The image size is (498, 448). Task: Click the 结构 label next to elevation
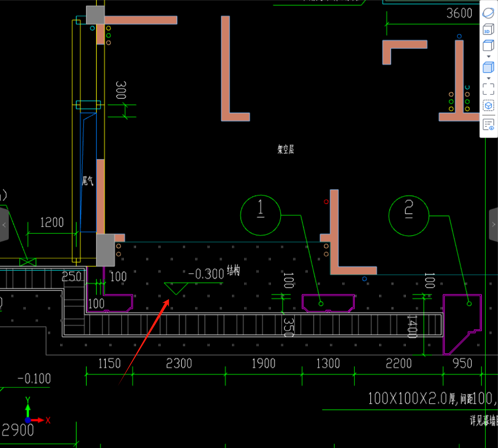(x=234, y=271)
